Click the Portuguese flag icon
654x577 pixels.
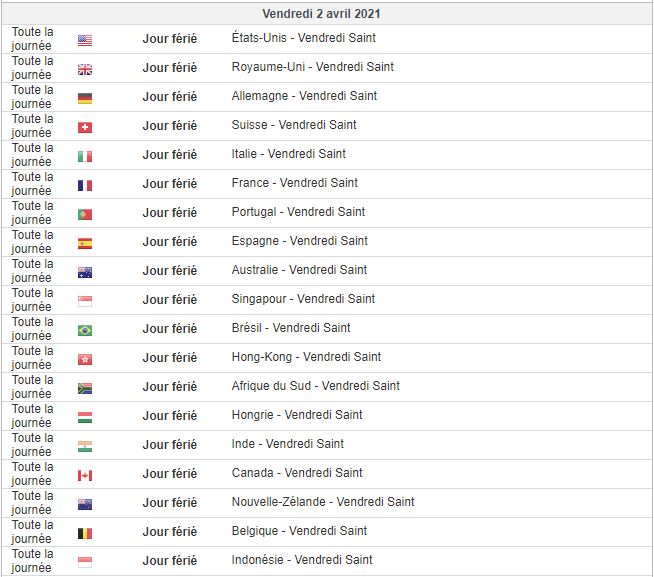point(85,214)
